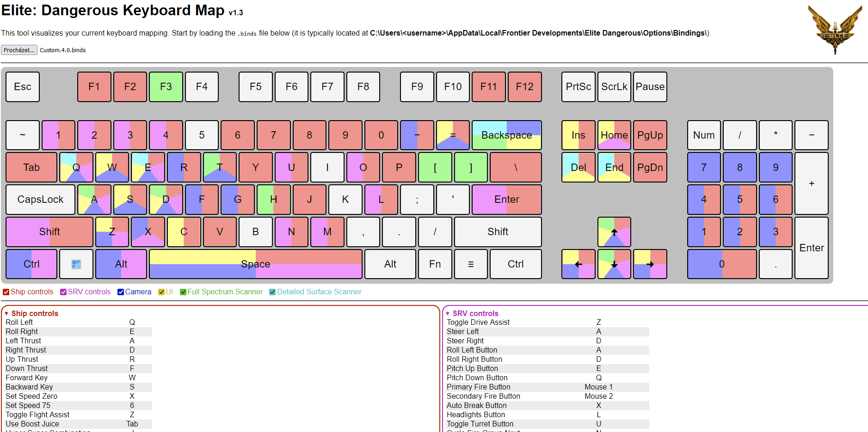Toggle the UI checkbox
The image size is (868, 432).
pos(161,292)
